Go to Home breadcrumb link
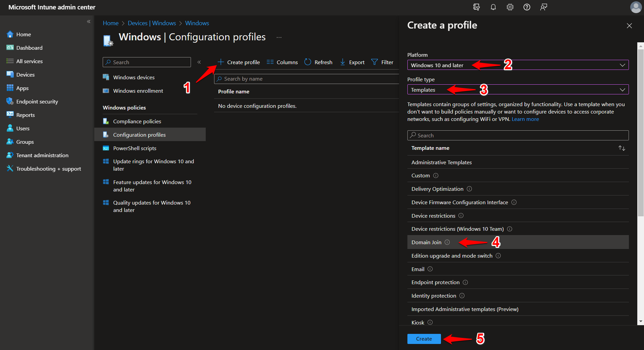 (110, 23)
